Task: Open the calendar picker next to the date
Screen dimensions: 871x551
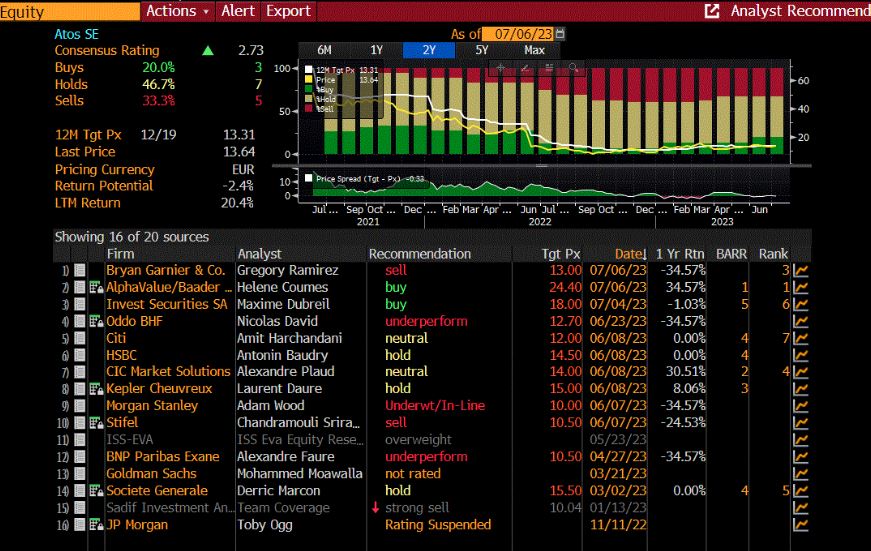Action: pos(560,34)
